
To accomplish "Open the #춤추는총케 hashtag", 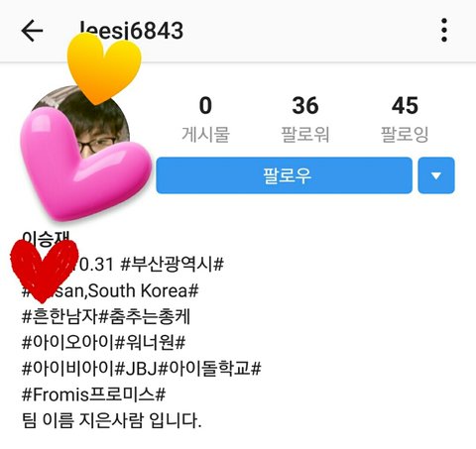I will tap(145, 316).
